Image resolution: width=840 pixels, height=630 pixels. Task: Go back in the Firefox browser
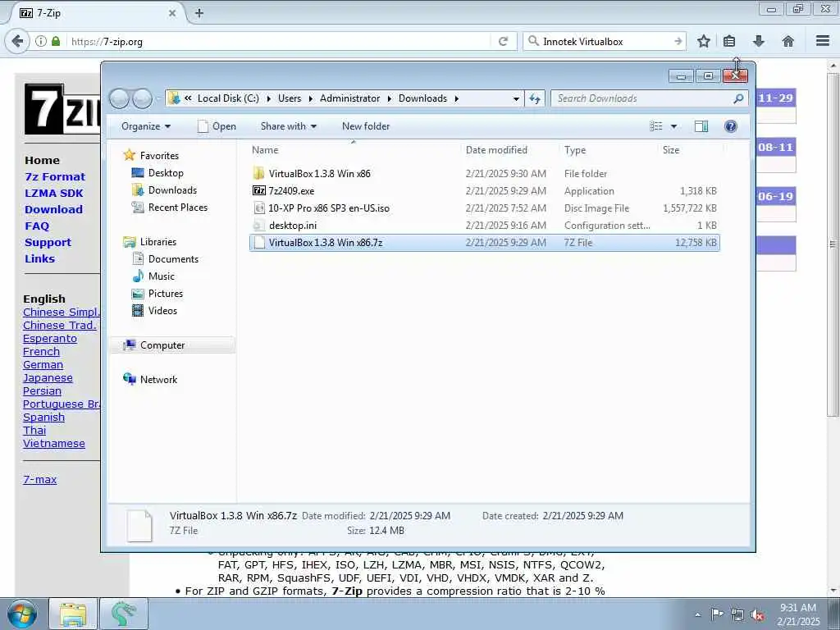pos(17,41)
